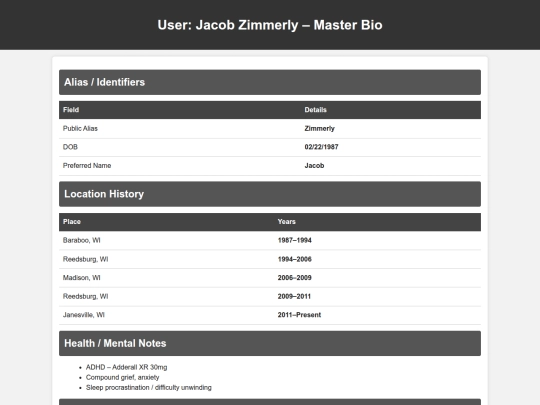Click the 'Jacob' preferred name value

click(314, 166)
